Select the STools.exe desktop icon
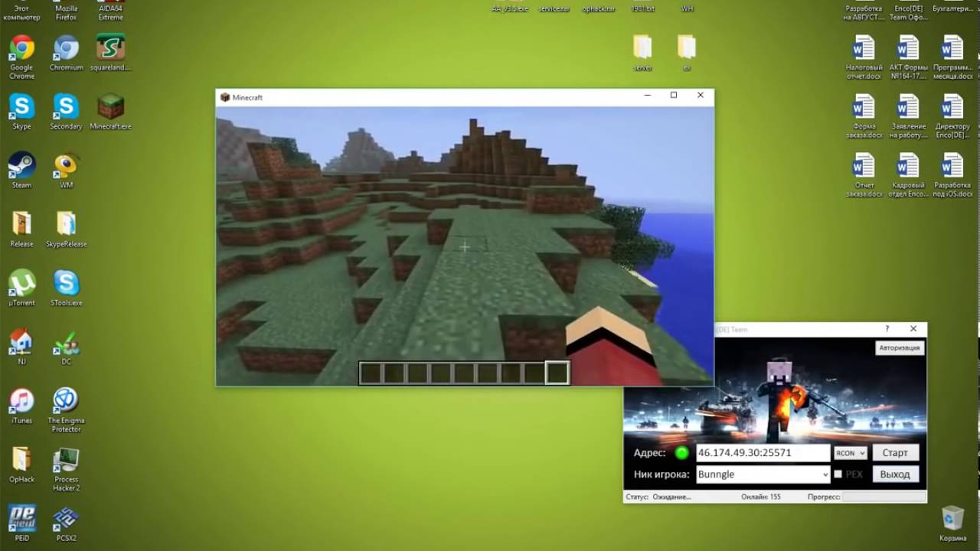Viewport: 980px width, 551px height. [x=66, y=289]
